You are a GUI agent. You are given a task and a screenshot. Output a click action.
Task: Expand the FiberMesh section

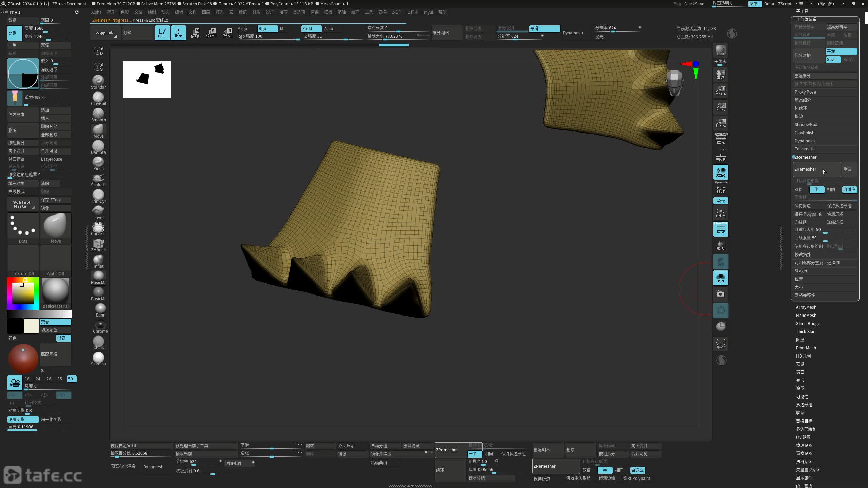tap(806, 348)
